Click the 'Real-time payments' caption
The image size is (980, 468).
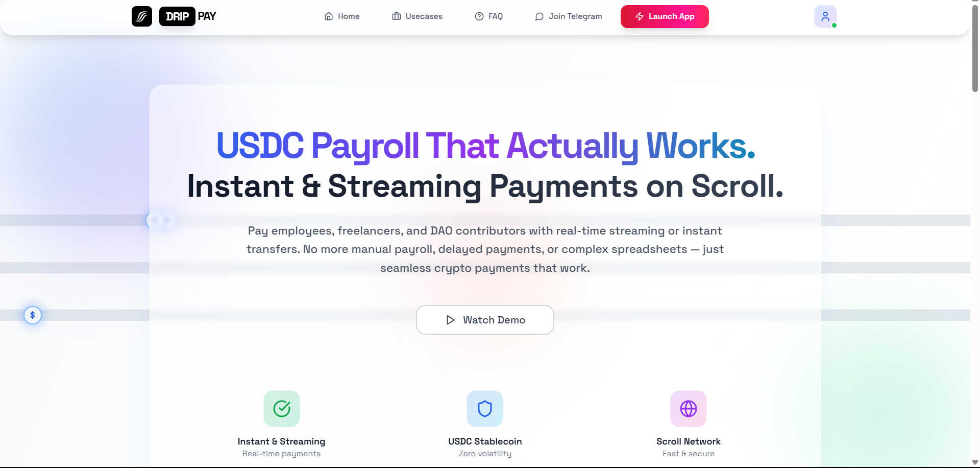[281, 454]
